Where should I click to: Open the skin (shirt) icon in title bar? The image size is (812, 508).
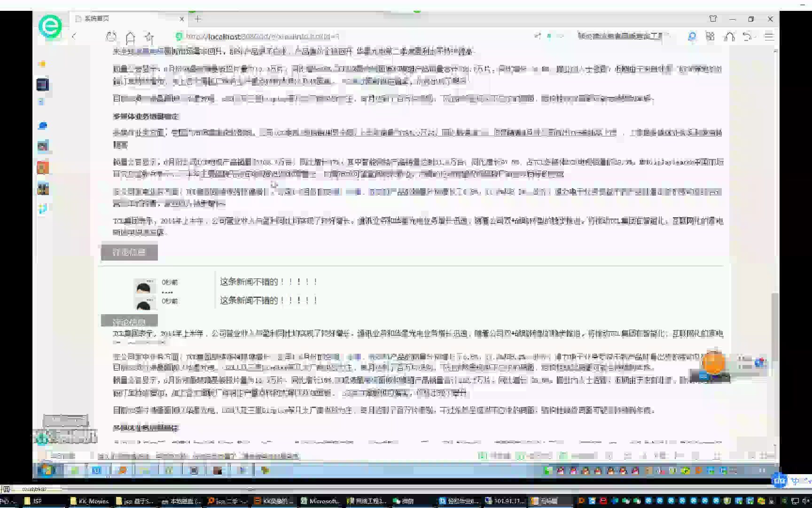tap(713, 19)
